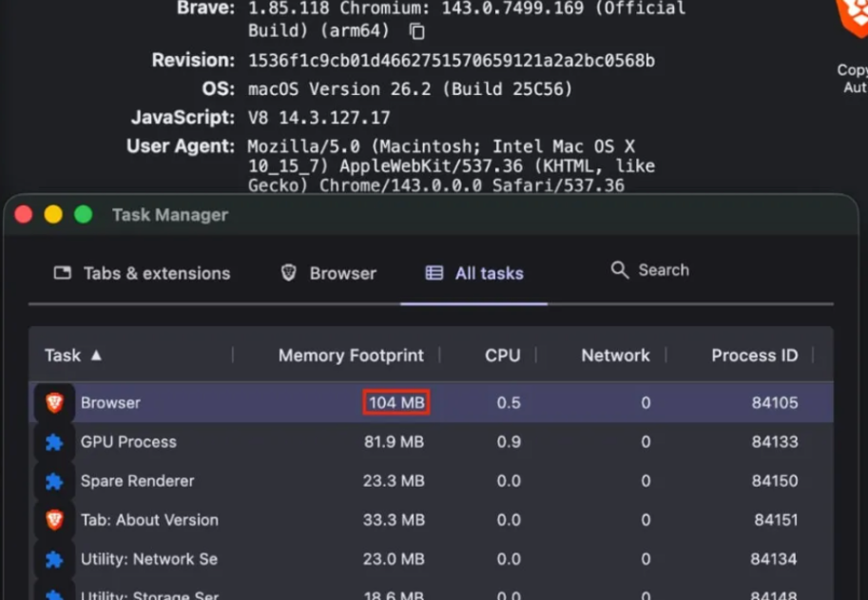Viewport: 868px width, 600px height.
Task: Select the All tasks tab
Action: [473, 273]
